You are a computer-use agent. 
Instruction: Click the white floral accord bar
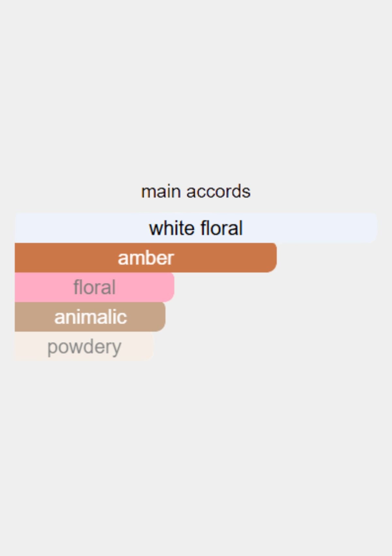tap(196, 228)
